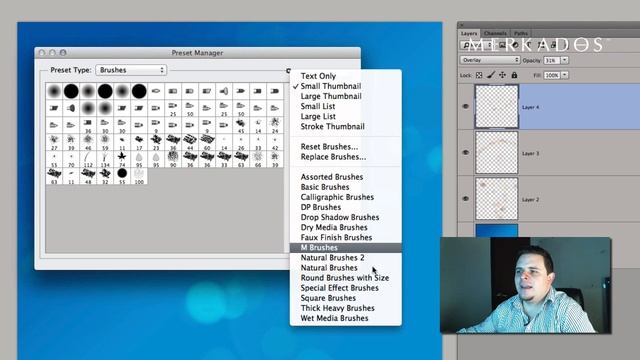Select the spatter brush numbered 24
Image resolution: width=640 pixels, height=360 pixels.
point(275,125)
